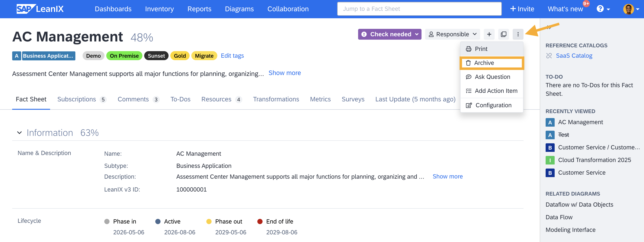The width and height of the screenshot is (644, 242).
Task: Click the Migrate tag
Action: (x=204, y=56)
